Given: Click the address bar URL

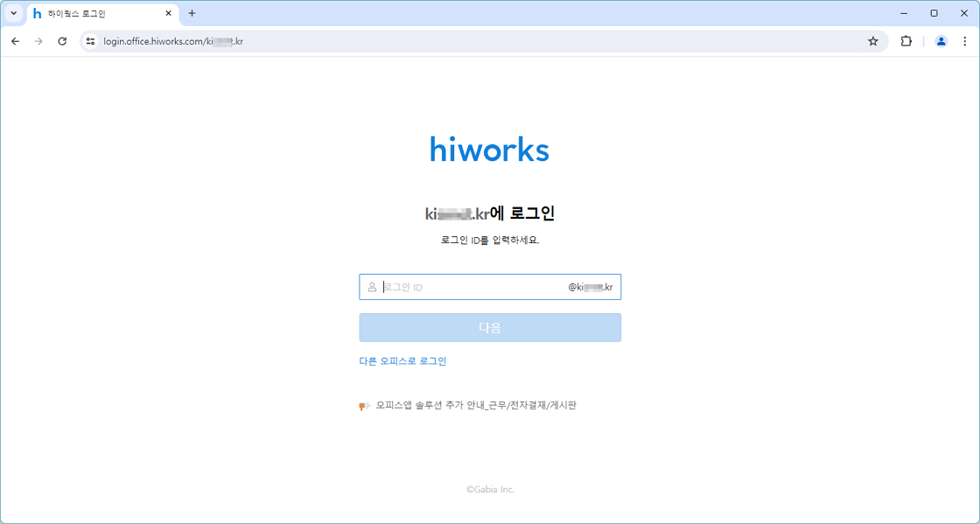Looking at the screenshot, I should (x=173, y=41).
